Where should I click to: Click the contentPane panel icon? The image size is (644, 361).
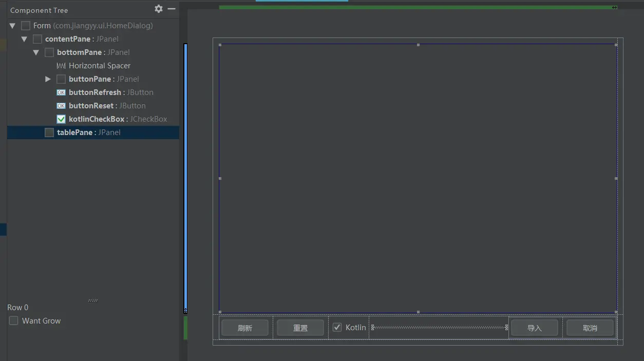37,39
